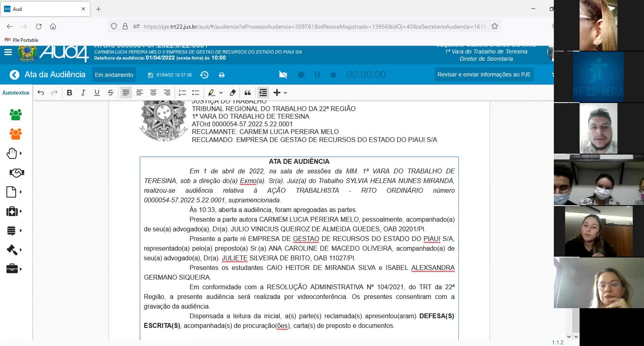Undo the last edit

point(41,93)
